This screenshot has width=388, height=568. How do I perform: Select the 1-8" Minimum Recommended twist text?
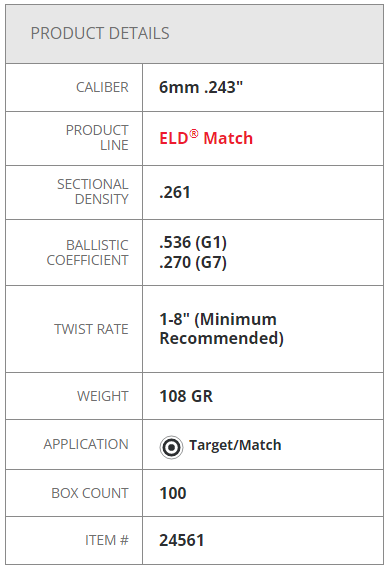coord(221,329)
